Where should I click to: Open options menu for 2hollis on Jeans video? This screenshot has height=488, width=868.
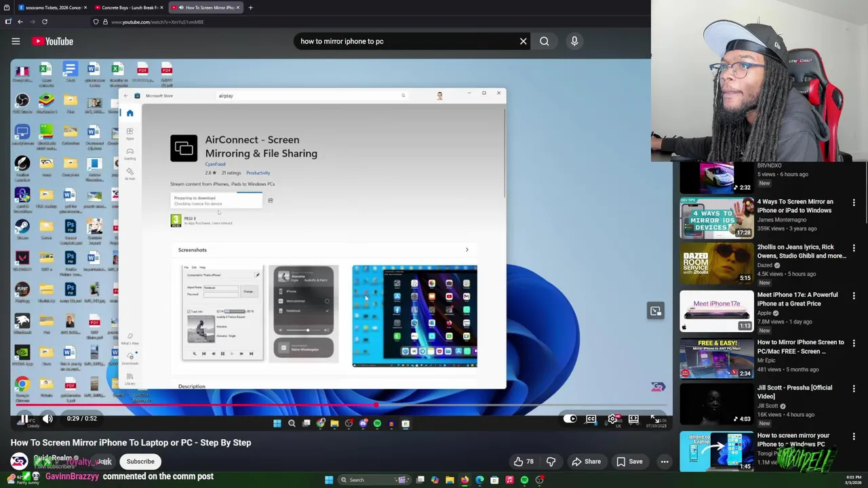click(854, 248)
